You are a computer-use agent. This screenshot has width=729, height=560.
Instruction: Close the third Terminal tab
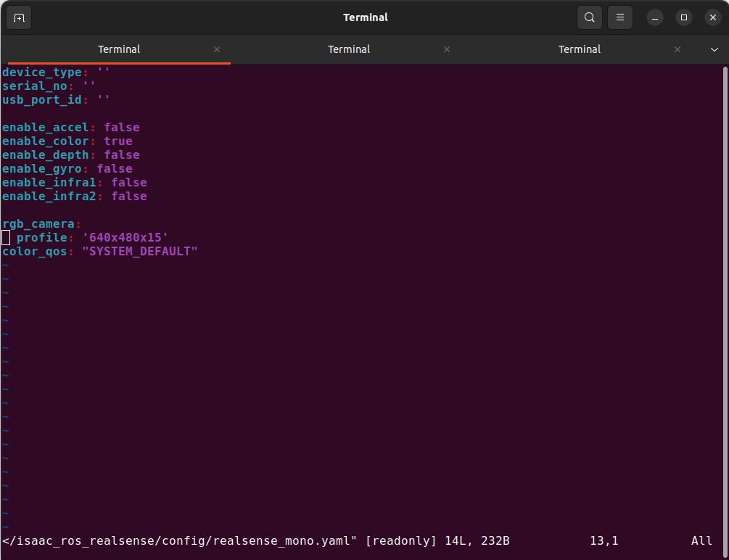pos(677,49)
